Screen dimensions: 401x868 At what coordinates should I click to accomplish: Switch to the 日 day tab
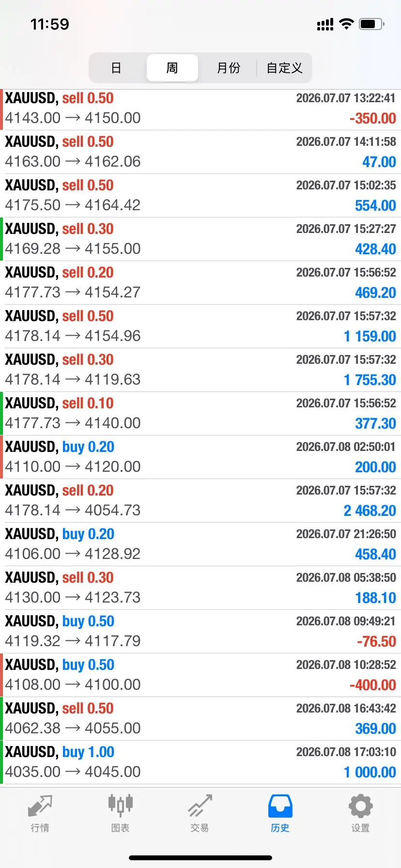116,68
